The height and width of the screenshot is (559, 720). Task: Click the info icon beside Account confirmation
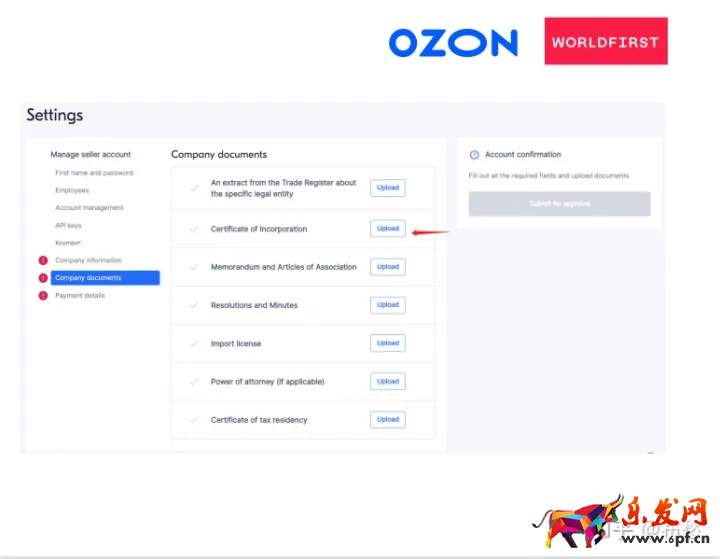tap(474, 155)
